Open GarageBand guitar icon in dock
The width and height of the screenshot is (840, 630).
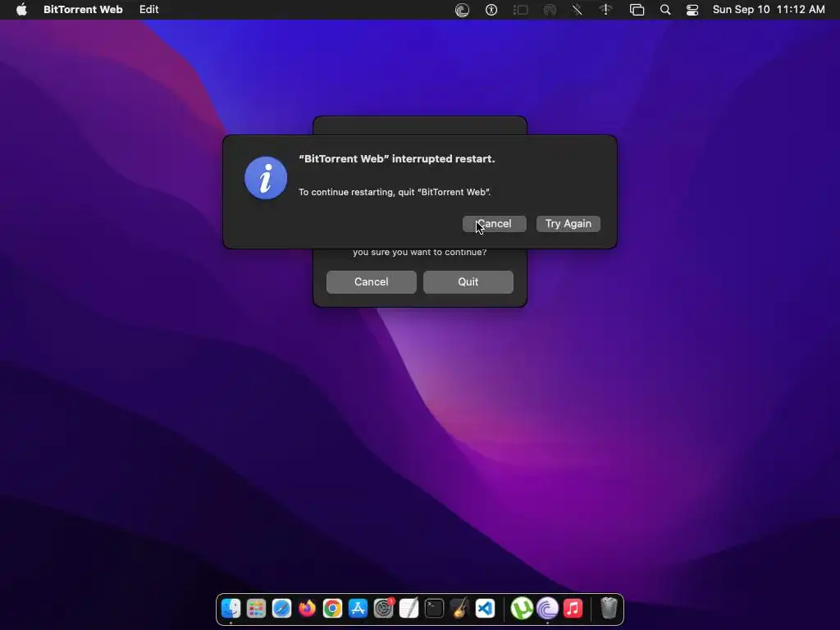[x=459, y=609]
